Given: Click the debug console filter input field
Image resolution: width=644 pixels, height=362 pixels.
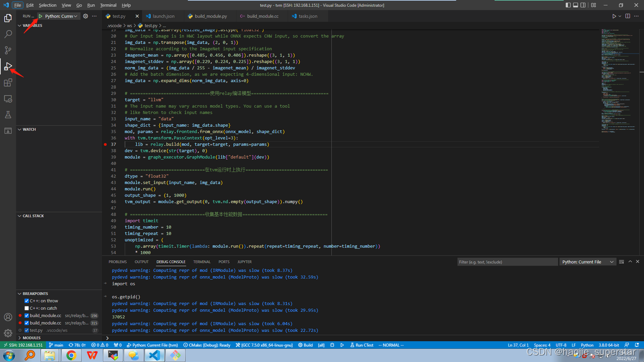Looking at the screenshot, I should (507, 262).
